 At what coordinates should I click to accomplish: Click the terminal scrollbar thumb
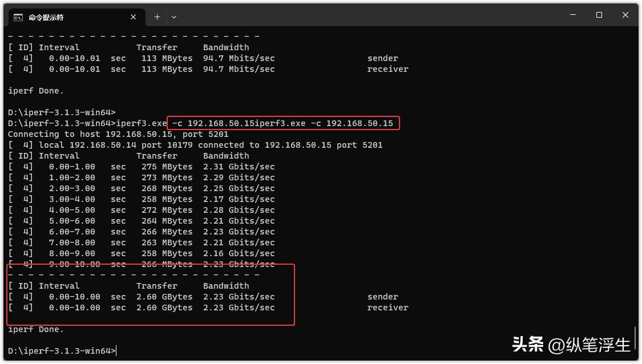click(x=635, y=337)
